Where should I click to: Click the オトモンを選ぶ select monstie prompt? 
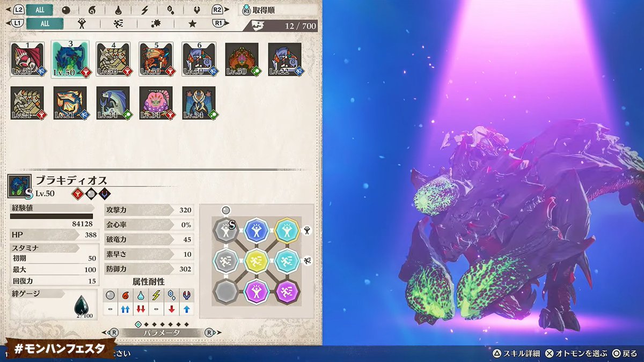coord(576,353)
